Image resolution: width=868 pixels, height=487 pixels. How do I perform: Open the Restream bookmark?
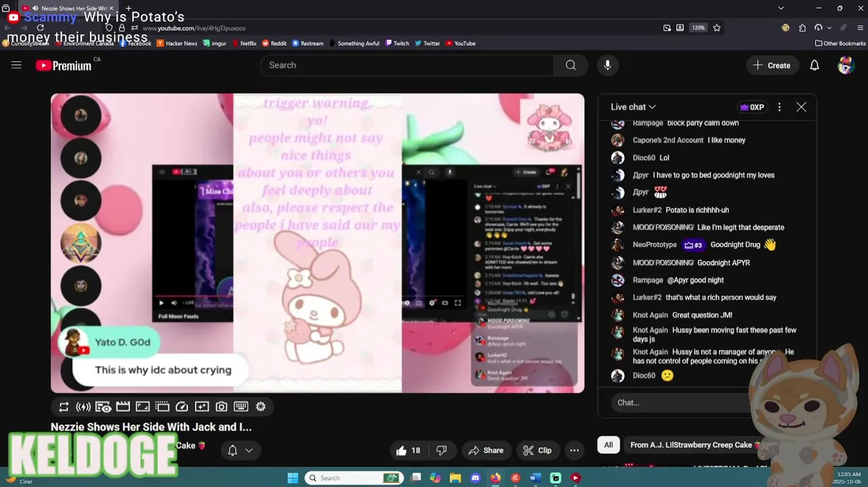click(308, 43)
